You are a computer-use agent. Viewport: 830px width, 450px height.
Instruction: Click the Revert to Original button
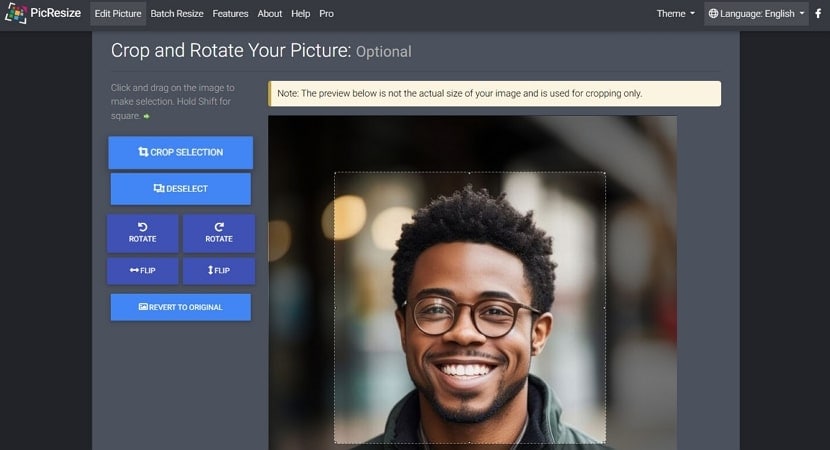(x=181, y=307)
